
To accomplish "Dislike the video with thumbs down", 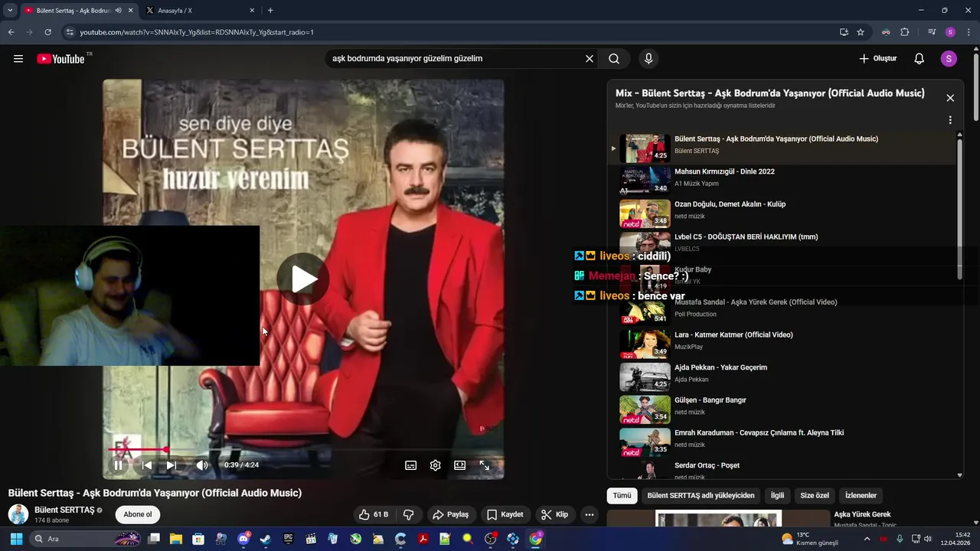I will point(409,515).
